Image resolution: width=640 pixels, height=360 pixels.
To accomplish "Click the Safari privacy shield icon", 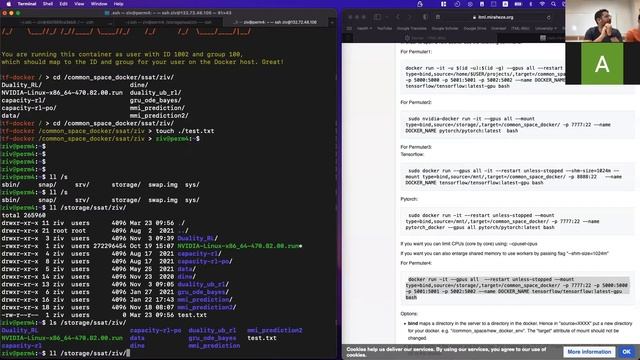I will [425, 17].
